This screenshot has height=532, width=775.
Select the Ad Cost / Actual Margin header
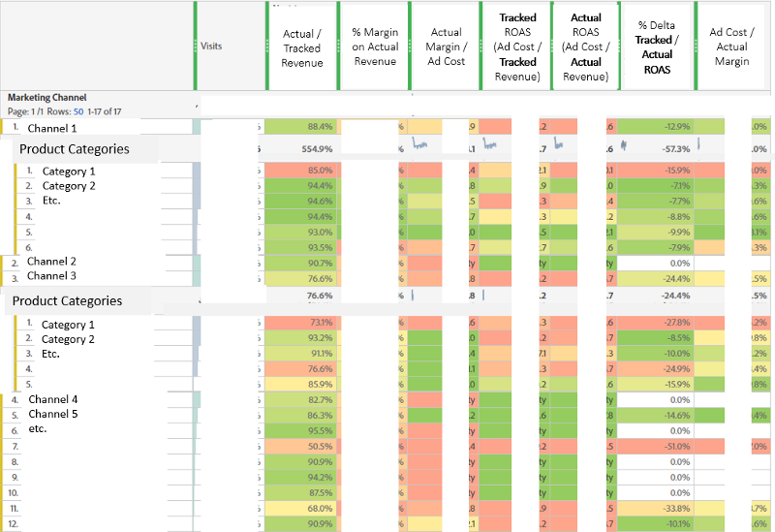coord(731,47)
